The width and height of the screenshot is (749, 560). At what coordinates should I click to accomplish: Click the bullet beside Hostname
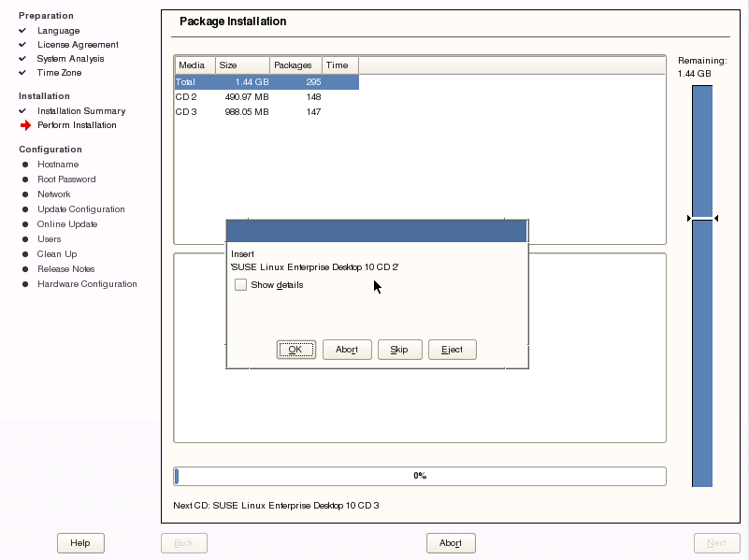tap(25, 165)
